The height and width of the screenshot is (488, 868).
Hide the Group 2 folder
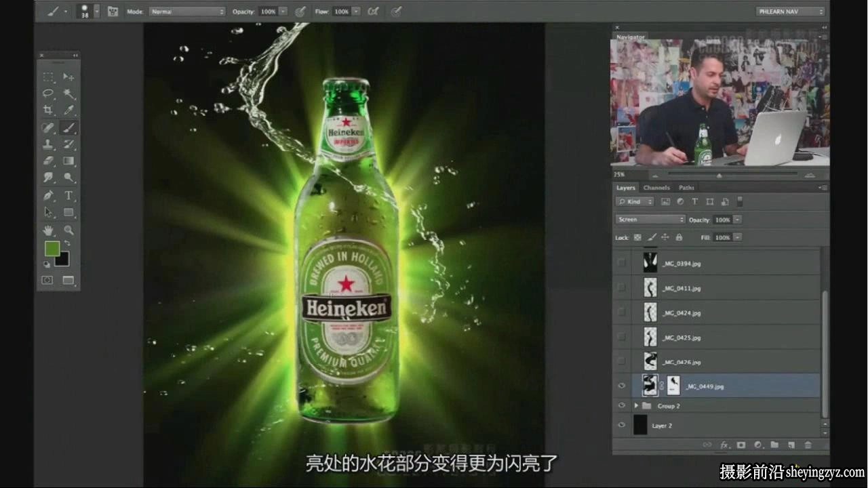click(x=621, y=405)
